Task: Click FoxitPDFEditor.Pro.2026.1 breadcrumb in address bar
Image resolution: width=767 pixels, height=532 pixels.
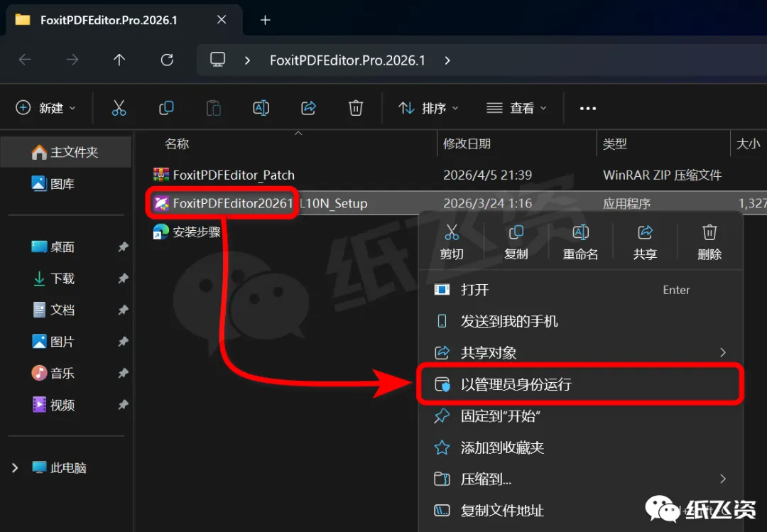Action: (x=347, y=60)
